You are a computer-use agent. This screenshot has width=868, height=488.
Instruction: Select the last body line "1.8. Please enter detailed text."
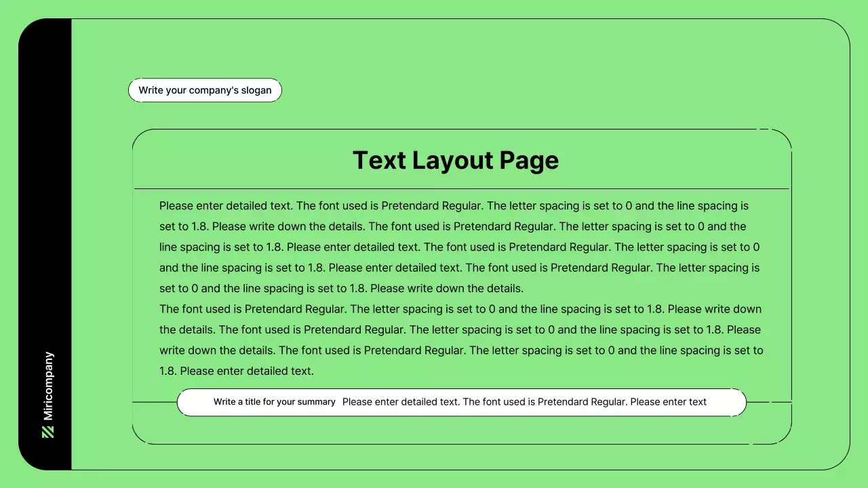click(x=237, y=371)
